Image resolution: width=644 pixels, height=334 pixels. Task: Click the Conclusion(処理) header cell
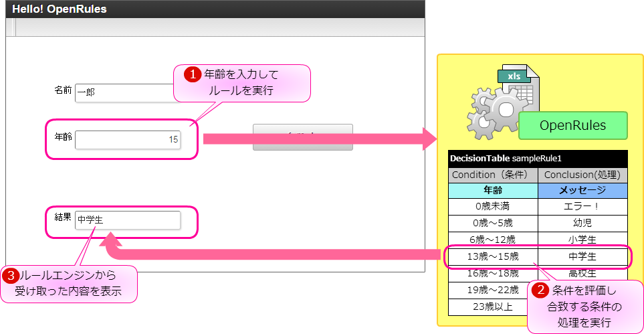(582, 175)
